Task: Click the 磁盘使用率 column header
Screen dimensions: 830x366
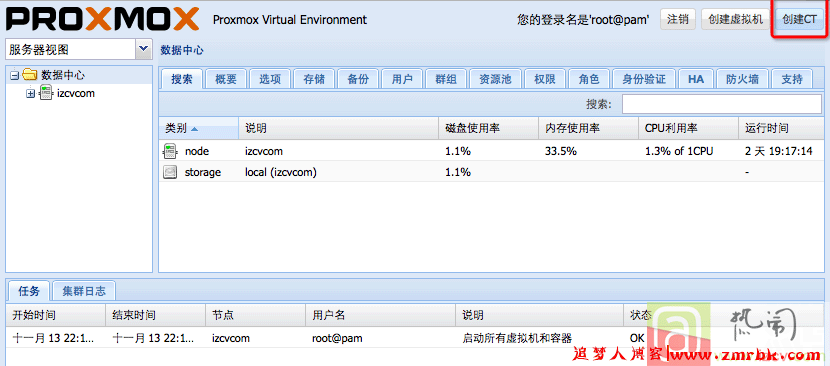Action: coord(489,128)
